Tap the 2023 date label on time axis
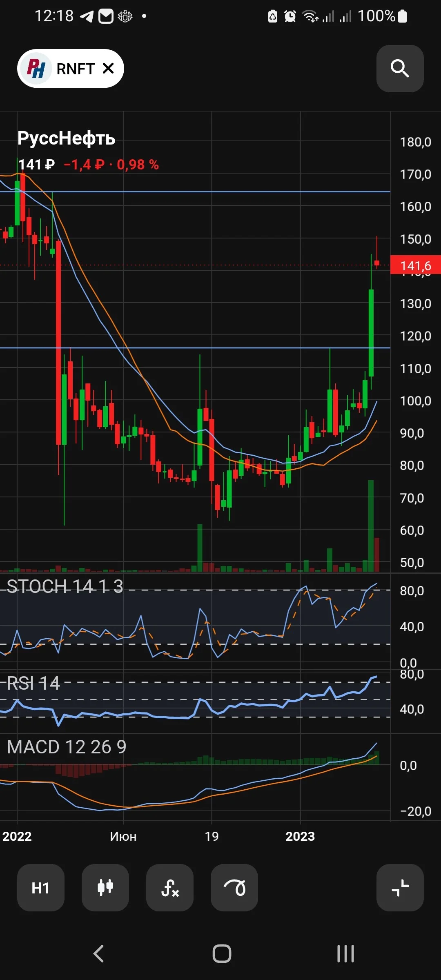This screenshot has width=441, height=980. (300, 836)
